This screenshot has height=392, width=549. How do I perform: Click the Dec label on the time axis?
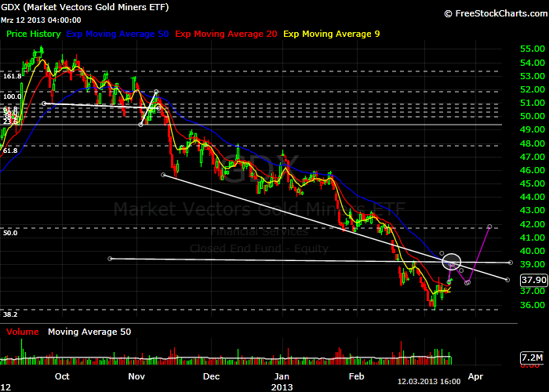click(x=212, y=376)
